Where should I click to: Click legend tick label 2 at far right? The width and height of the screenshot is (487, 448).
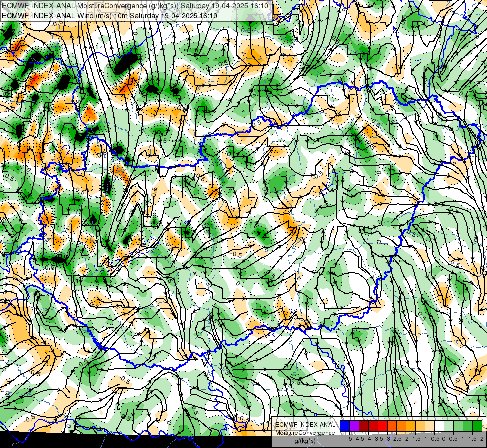pos(482,439)
